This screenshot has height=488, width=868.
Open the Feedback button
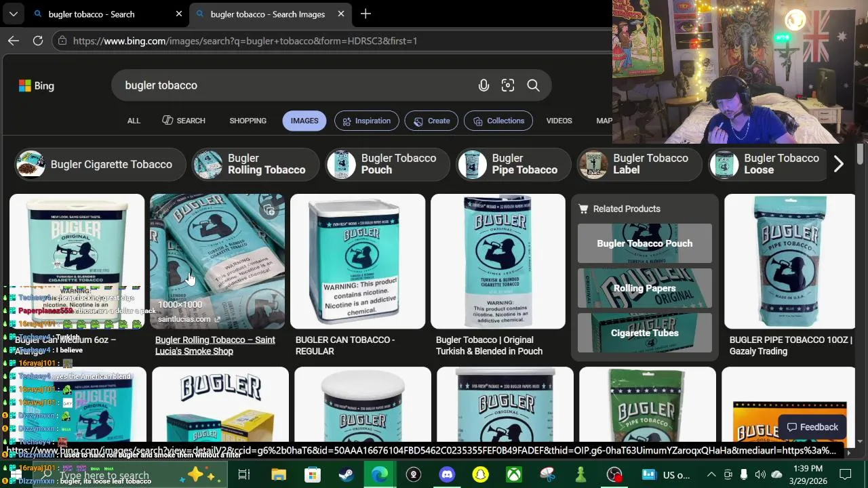click(812, 427)
